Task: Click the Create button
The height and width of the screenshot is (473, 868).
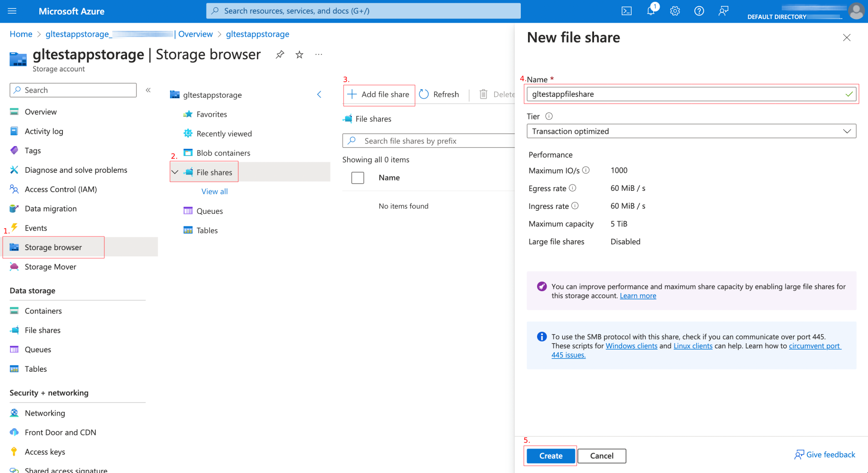Action: (551, 456)
